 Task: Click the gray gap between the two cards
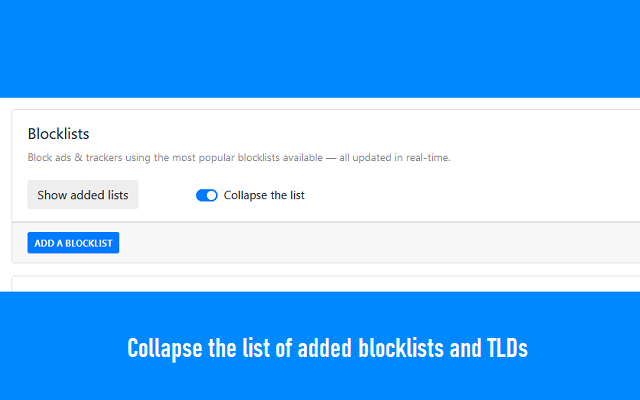[320, 269]
